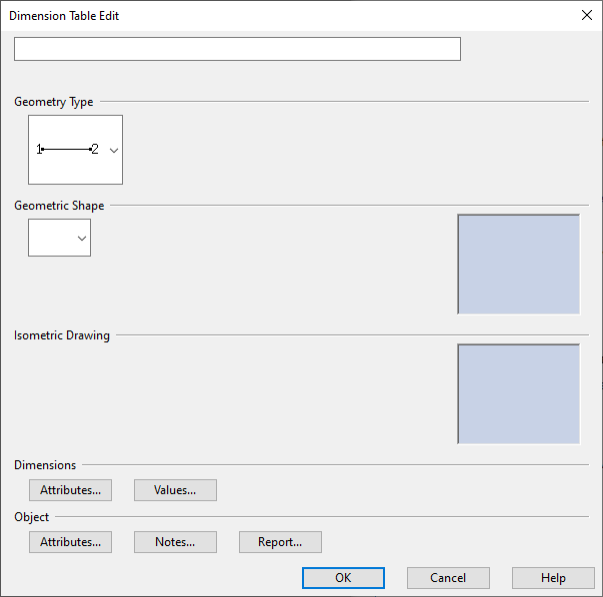Click the Isometric Drawing preview pane
The image size is (603, 597).
(518, 393)
